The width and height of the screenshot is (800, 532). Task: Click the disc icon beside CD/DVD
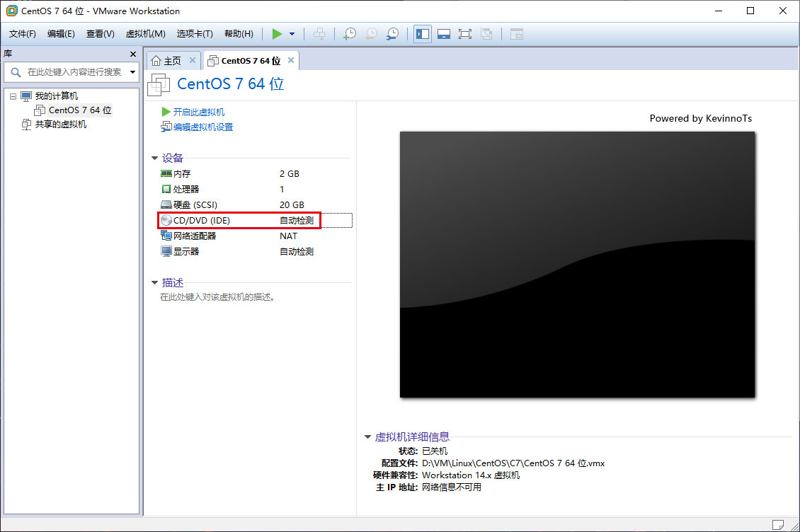click(166, 220)
